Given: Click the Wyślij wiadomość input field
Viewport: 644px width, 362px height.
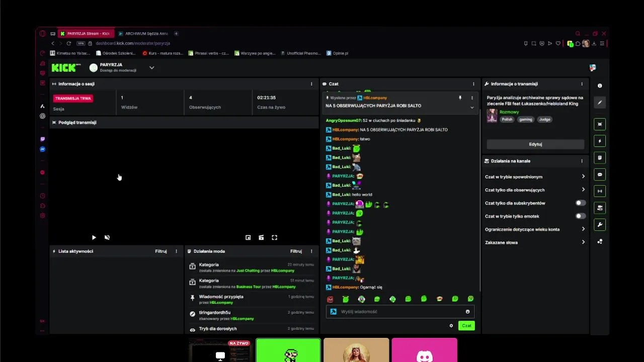Looking at the screenshot, I should (x=400, y=312).
